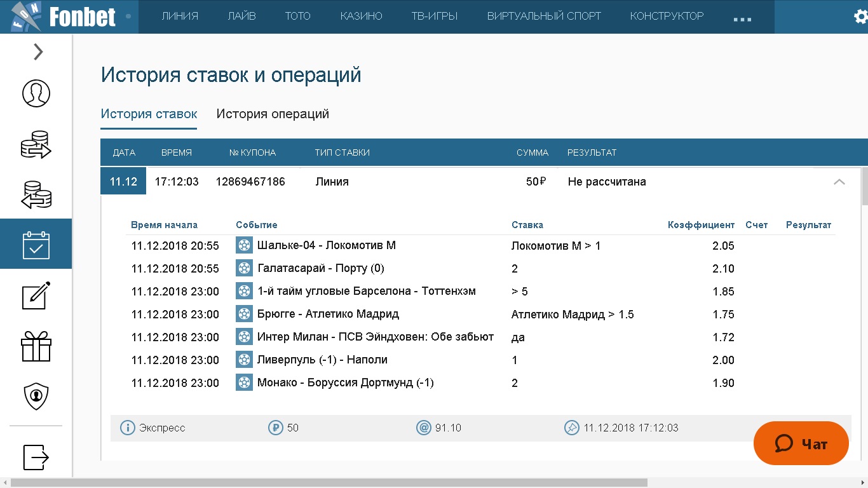Open the settings gear icon
The width and height of the screenshot is (868, 488).
(x=860, y=17)
